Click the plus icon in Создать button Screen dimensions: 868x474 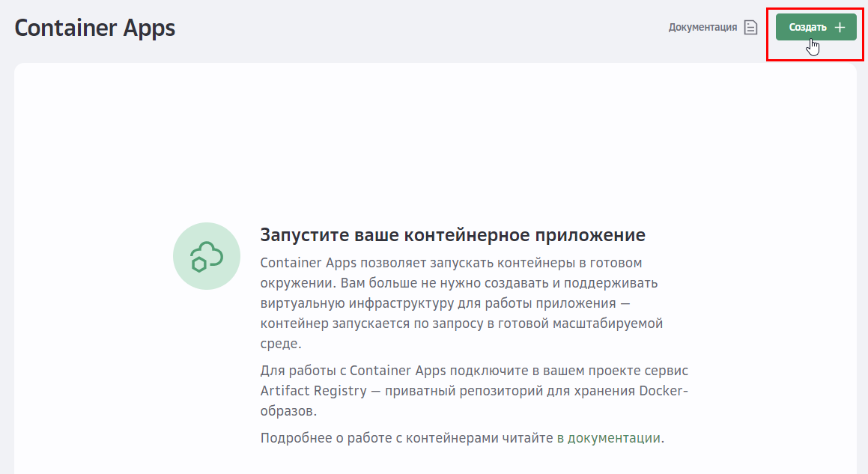pos(840,27)
